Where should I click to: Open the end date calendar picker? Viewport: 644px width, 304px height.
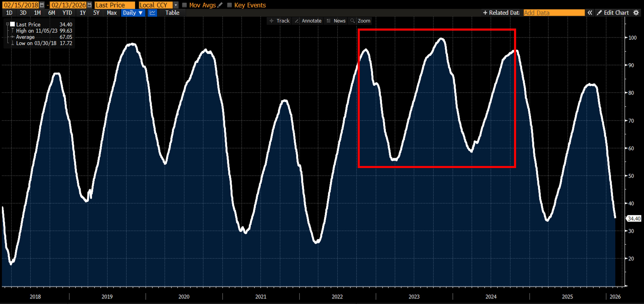coord(89,5)
